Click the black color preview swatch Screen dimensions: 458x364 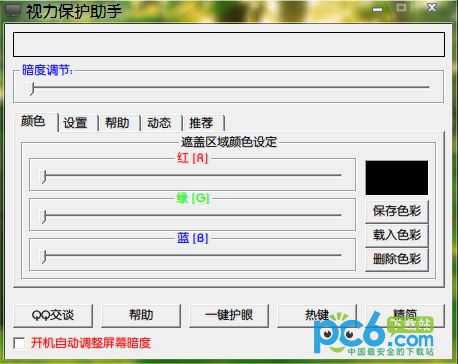(397, 178)
